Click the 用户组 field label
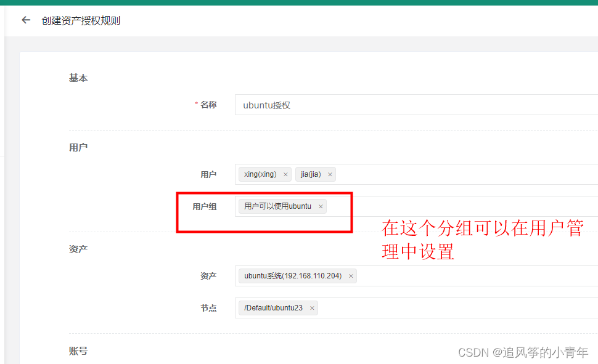 (205, 206)
